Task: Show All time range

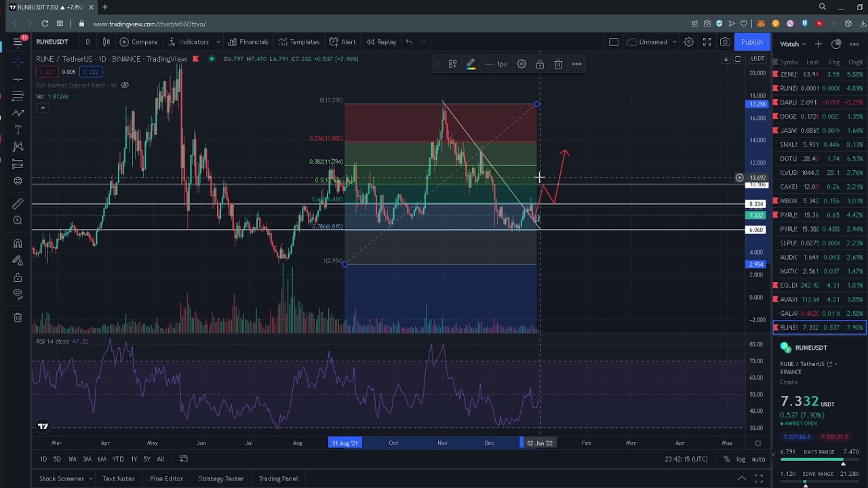Action: pyautogui.click(x=160, y=459)
